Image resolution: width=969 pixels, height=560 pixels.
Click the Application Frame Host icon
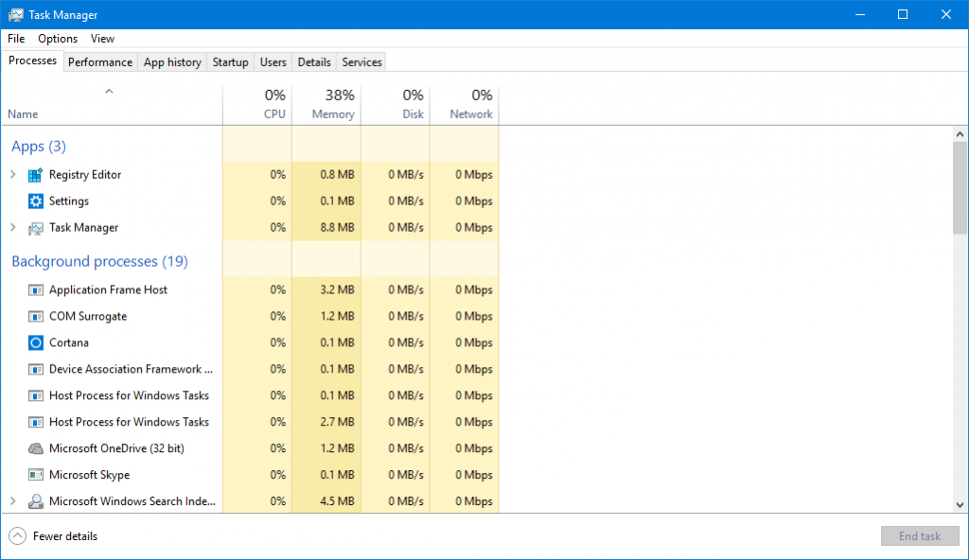click(x=34, y=289)
